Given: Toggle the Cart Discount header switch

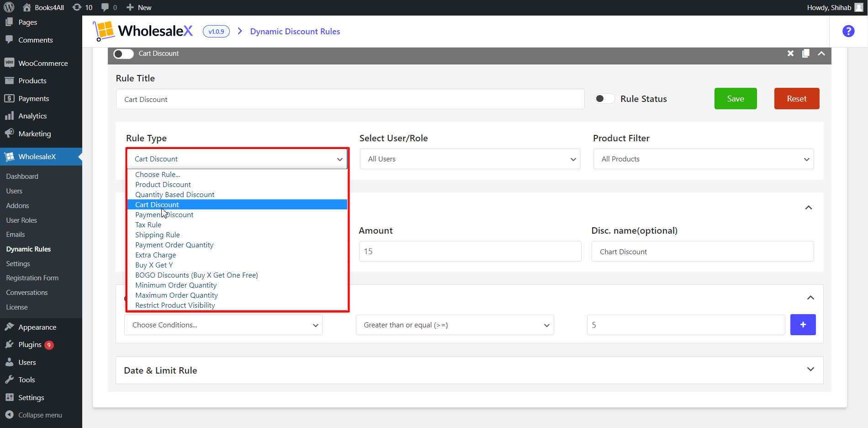Looking at the screenshot, I should [x=123, y=54].
